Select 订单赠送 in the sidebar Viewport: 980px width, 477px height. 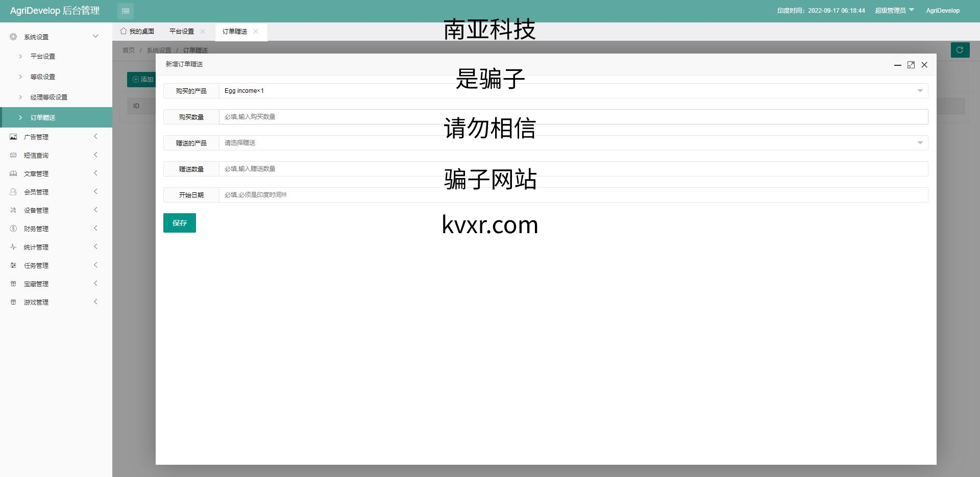[x=56, y=117]
